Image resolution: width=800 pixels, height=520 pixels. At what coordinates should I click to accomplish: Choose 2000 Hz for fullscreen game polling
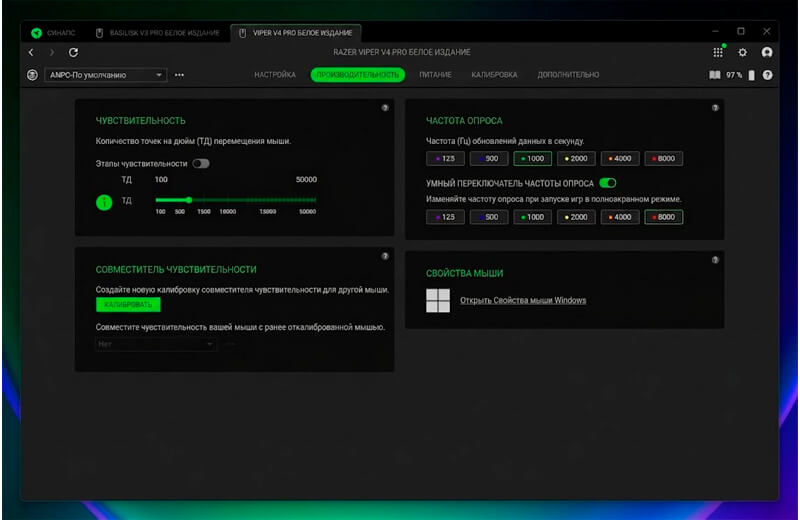576,217
